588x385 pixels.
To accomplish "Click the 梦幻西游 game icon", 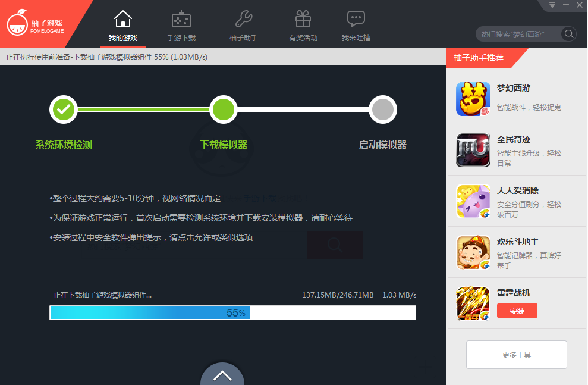I will [x=473, y=99].
